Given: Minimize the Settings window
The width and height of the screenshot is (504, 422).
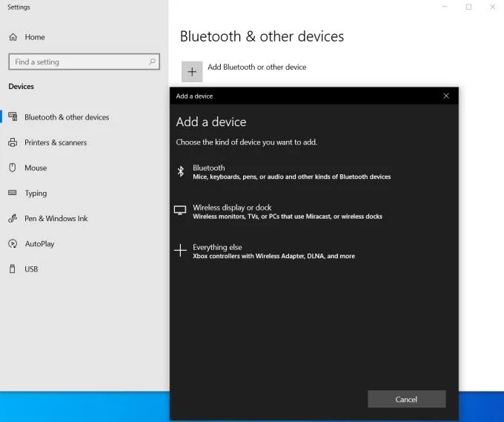Looking at the screenshot, I should [x=445, y=7].
